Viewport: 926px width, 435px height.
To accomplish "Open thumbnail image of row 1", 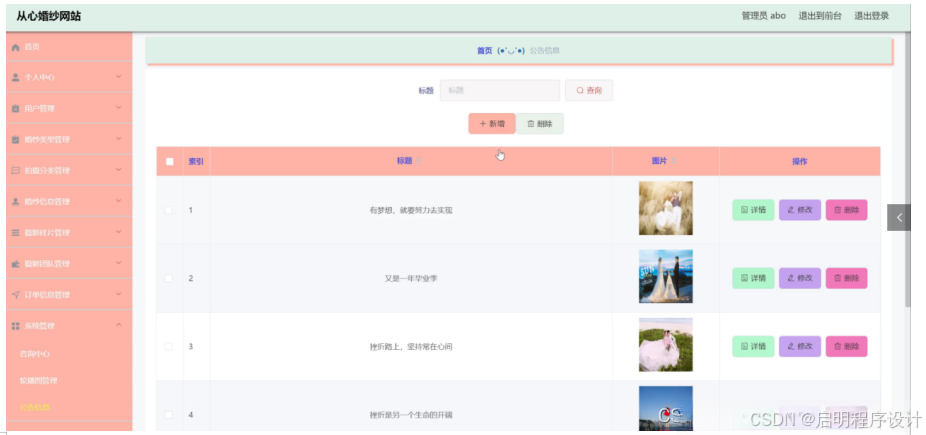I will point(666,208).
